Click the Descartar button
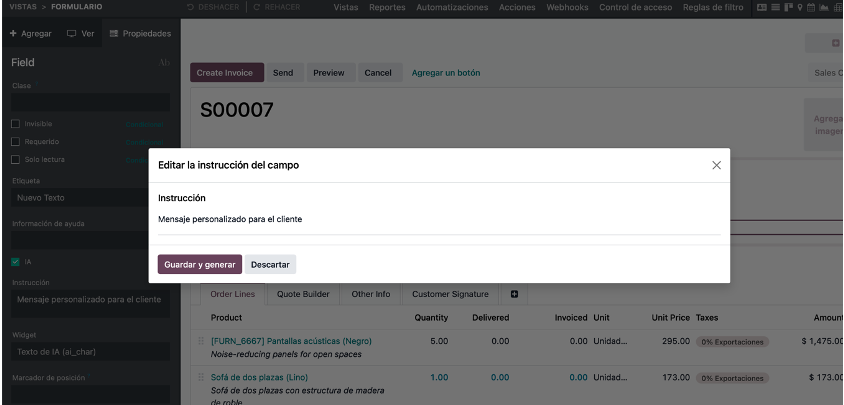 pyautogui.click(x=270, y=264)
